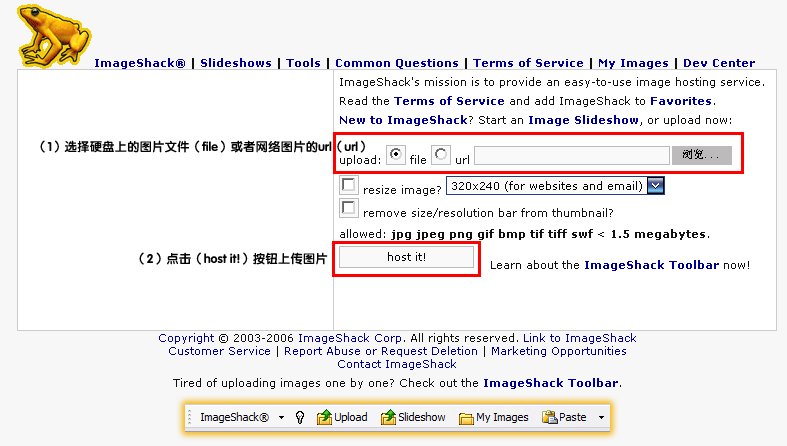The image size is (787, 446).
Task: Click the Image Slideshow link
Action: pyautogui.click(x=583, y=120)
